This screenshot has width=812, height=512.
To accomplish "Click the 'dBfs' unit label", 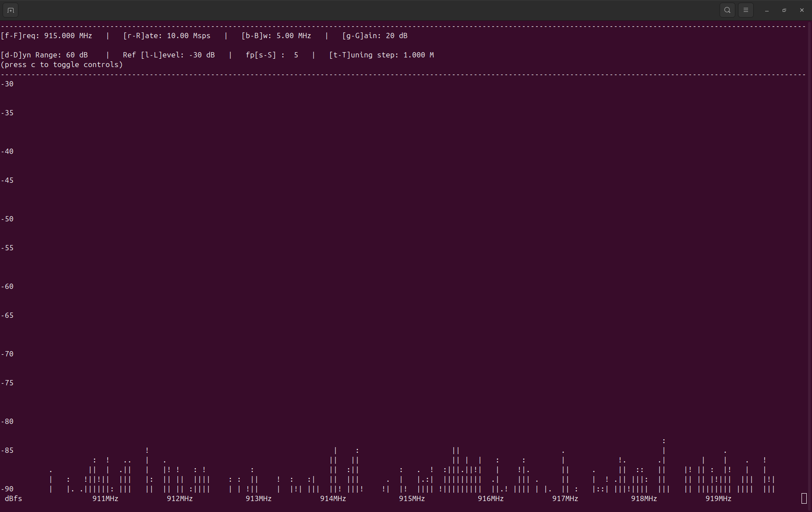I will tap(14, 498).
